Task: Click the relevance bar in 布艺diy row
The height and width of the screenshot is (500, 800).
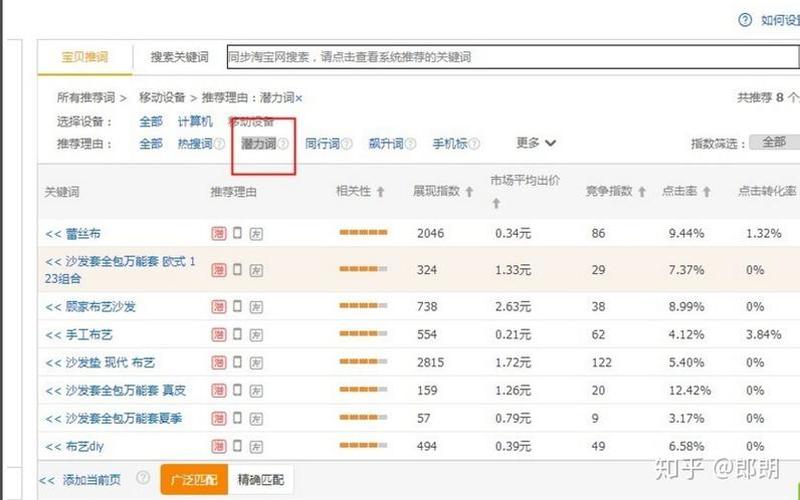Action: click(363, 445)
